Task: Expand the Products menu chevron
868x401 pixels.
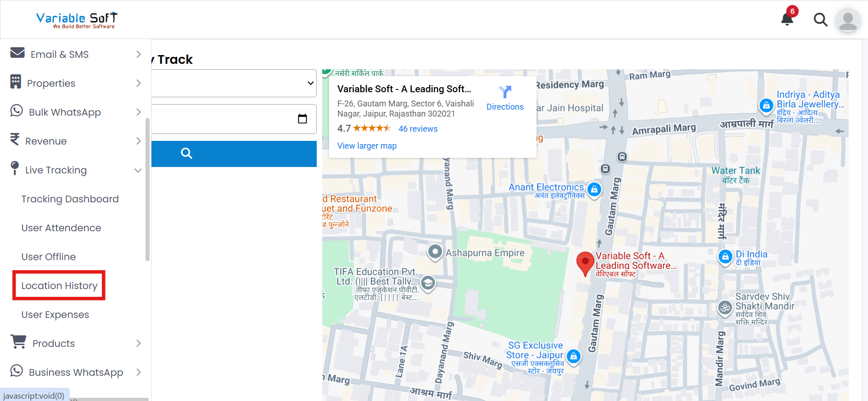Action: [139, 343]
